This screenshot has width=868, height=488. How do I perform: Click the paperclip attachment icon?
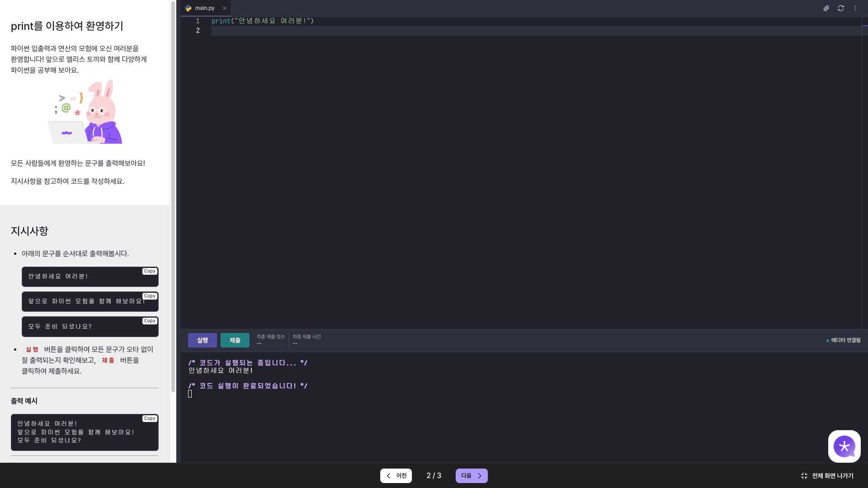click(x=826, y=8)
